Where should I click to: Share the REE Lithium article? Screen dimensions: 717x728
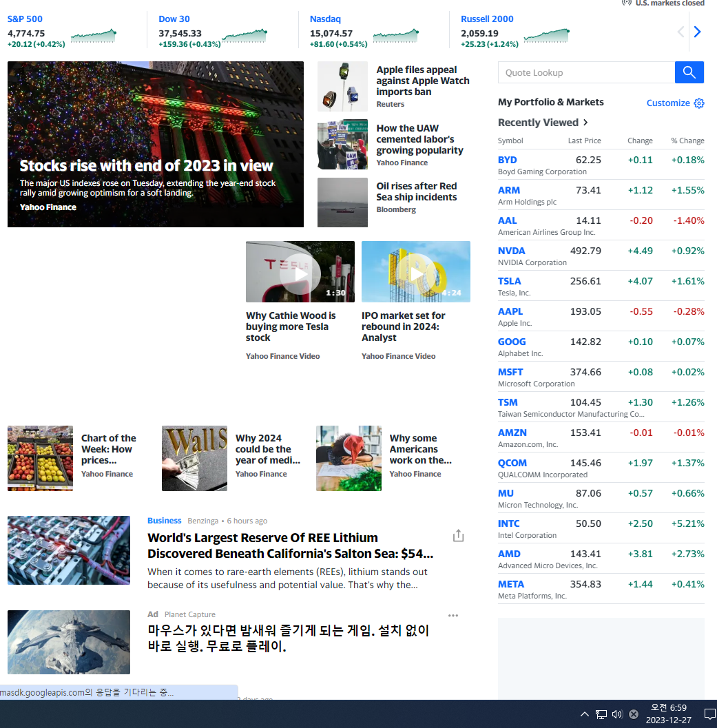pos(458,536)
